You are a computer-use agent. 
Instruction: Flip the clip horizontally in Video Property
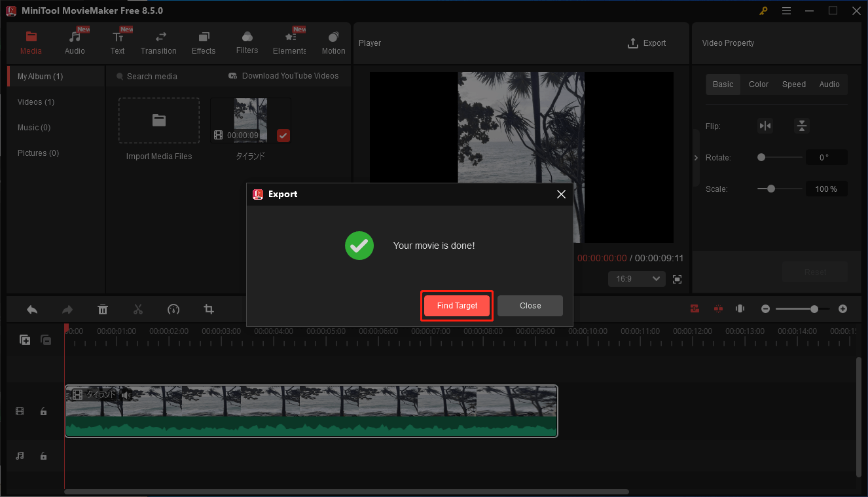pyautogui.click(x=765, y=126)
